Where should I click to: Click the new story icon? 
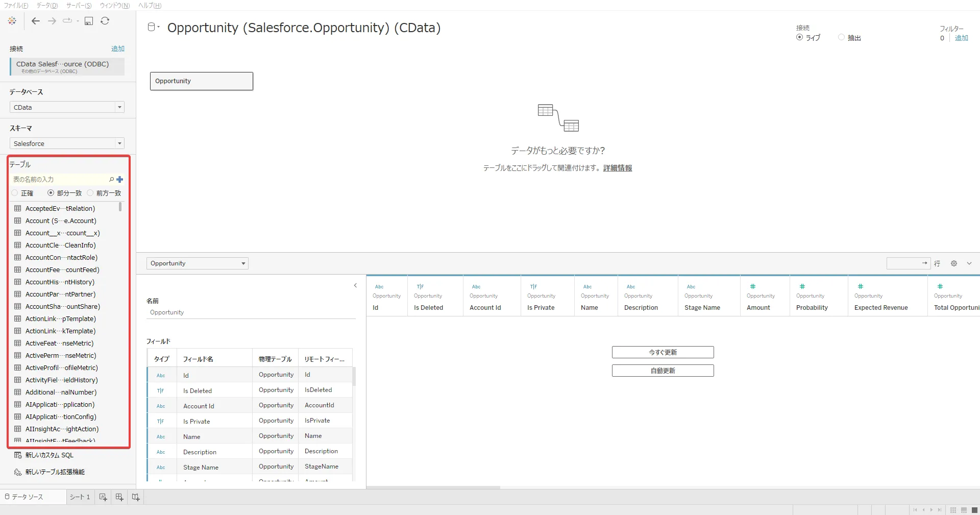coord(136,497)
